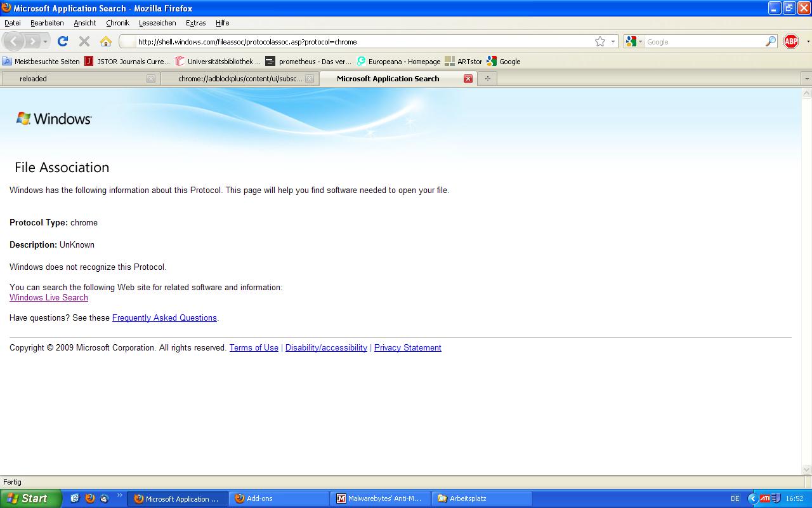Switch to Add-ons window in taskbar

coord(279,498)
